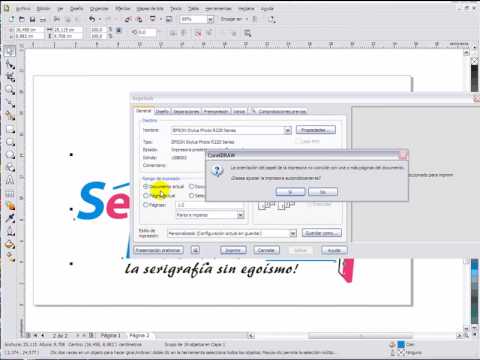Switch to the Página 1 page tab
The height and width of the screenshot is (360, 480).
(x=110, y=335)
